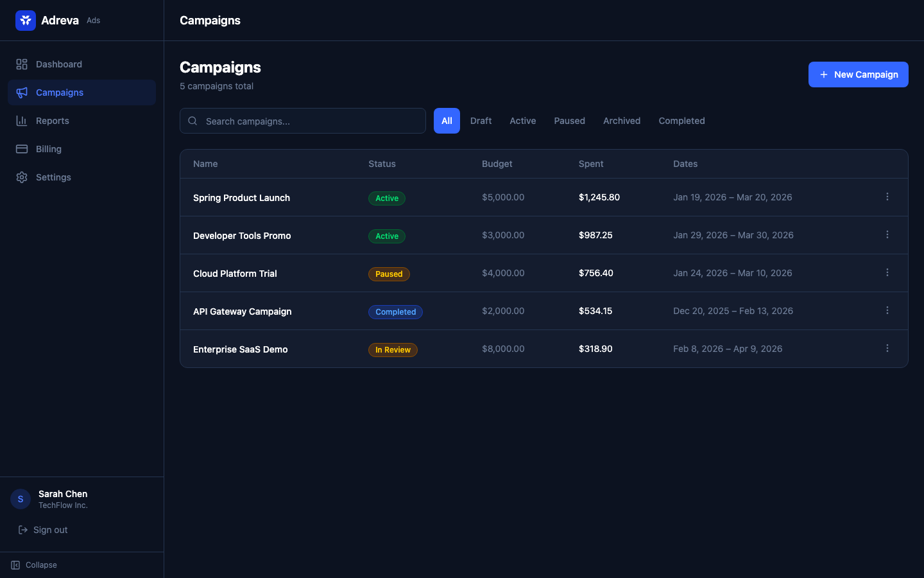924x578 pixels.
Task: Click Sarah Chen's avatar
Action: point(21,499)
